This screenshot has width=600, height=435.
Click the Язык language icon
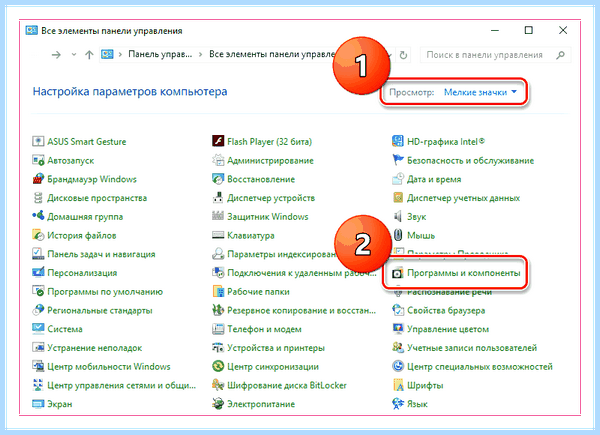pos(398,404)
